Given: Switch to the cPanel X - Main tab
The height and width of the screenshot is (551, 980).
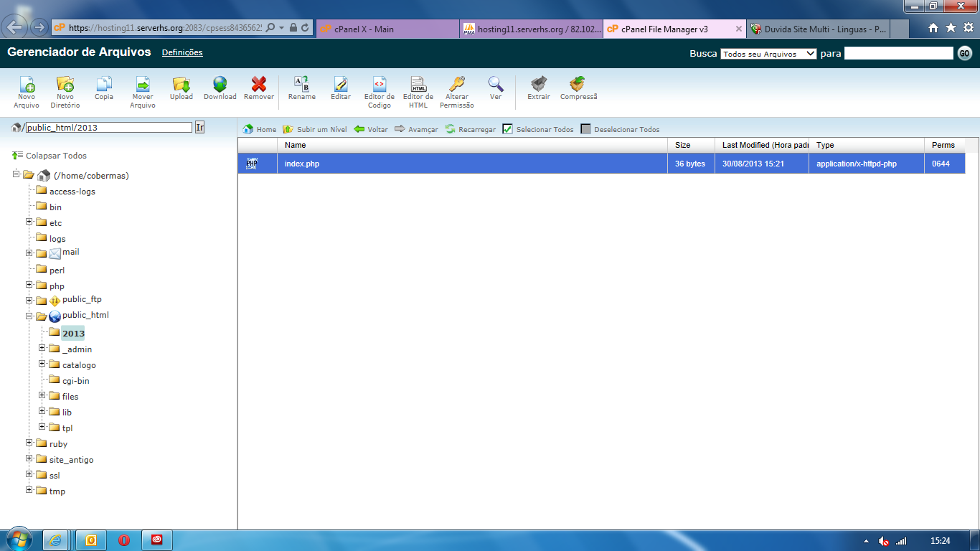Looking at the screenshot, I should 387,29.
